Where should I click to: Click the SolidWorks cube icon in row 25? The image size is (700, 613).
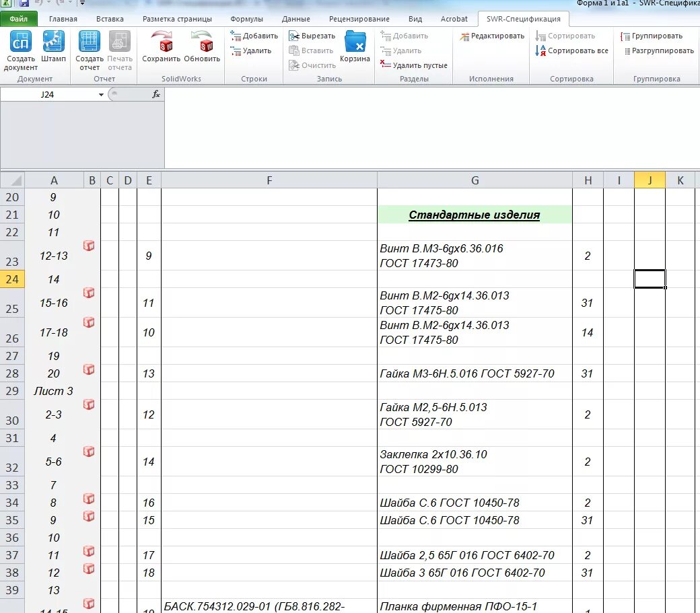(x=89, y=293)
